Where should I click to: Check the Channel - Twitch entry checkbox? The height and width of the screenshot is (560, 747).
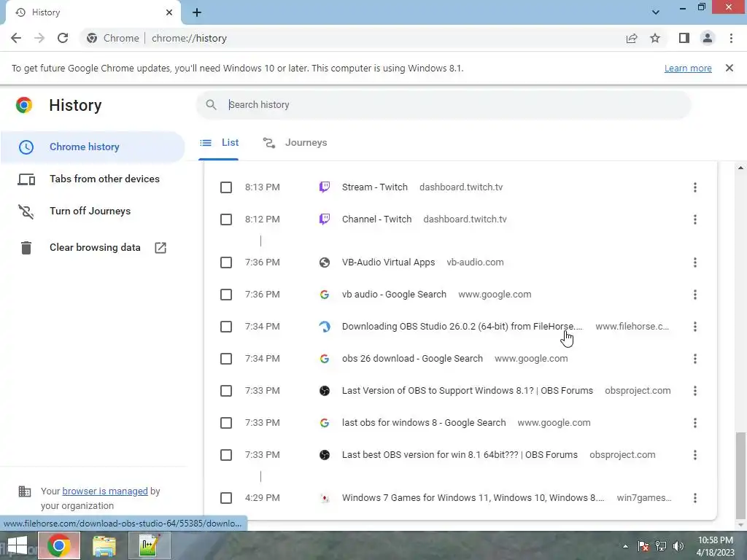(226, 219)
